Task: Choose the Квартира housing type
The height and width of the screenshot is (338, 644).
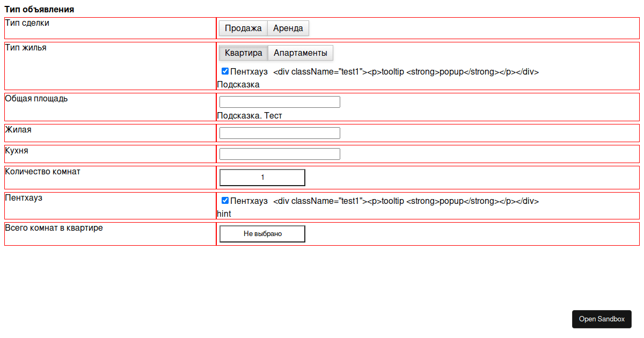Action: 244,53
